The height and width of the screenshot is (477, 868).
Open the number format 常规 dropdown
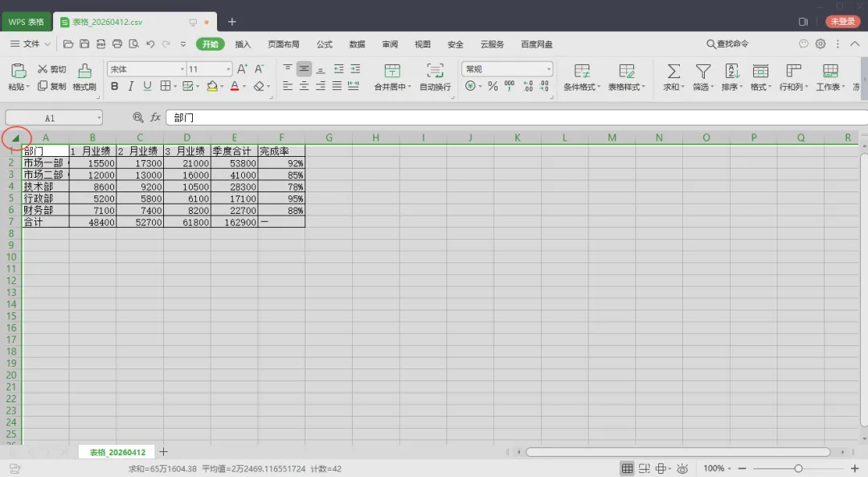549,69
